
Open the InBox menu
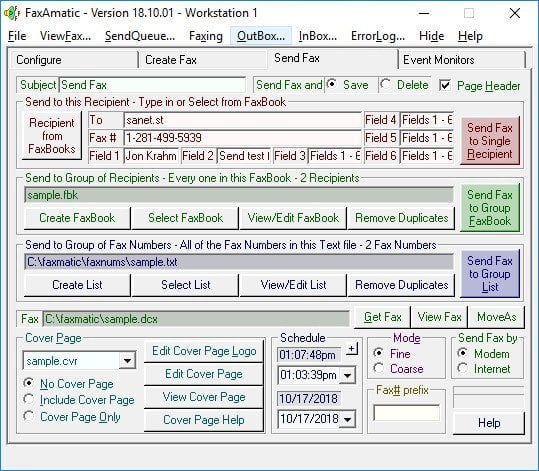[x=318, y=36]
